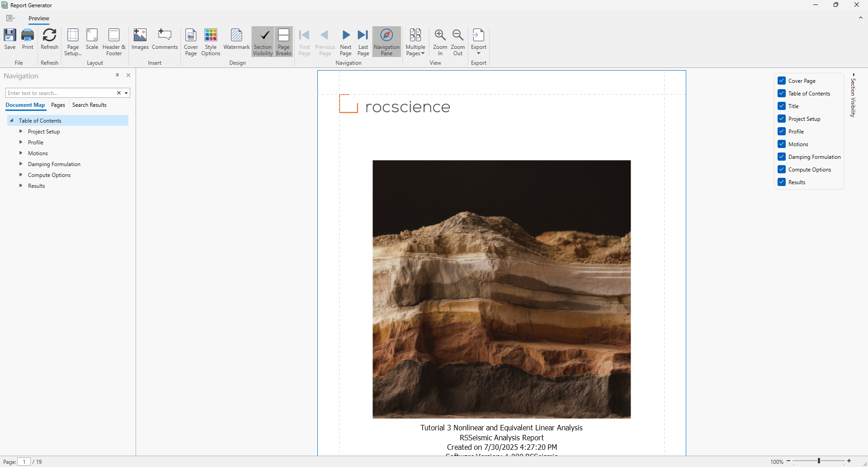Image resolution: width=868 pixels, height=467 pixels.
Task: Open the Scale tool
Action: 92,39
